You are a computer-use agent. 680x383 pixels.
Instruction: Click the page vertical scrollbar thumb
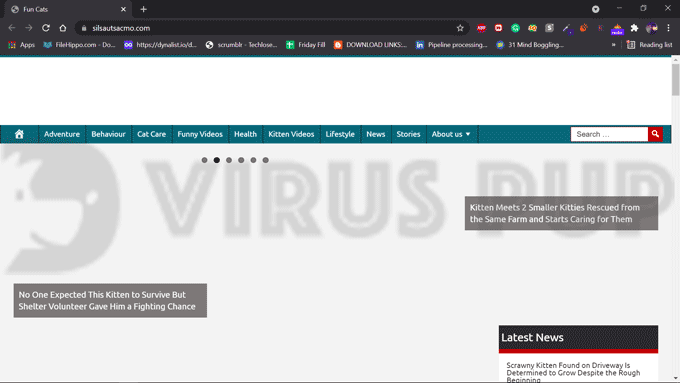[x=675, y=79]
